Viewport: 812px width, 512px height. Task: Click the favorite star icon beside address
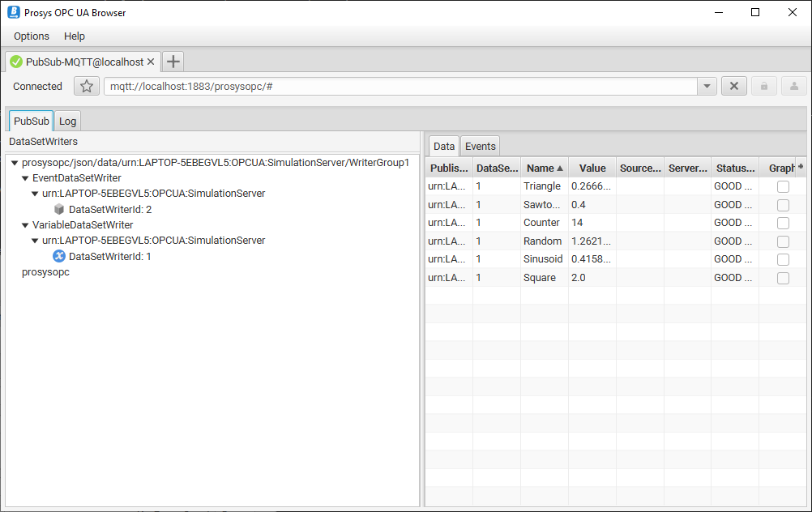point(87,87)
